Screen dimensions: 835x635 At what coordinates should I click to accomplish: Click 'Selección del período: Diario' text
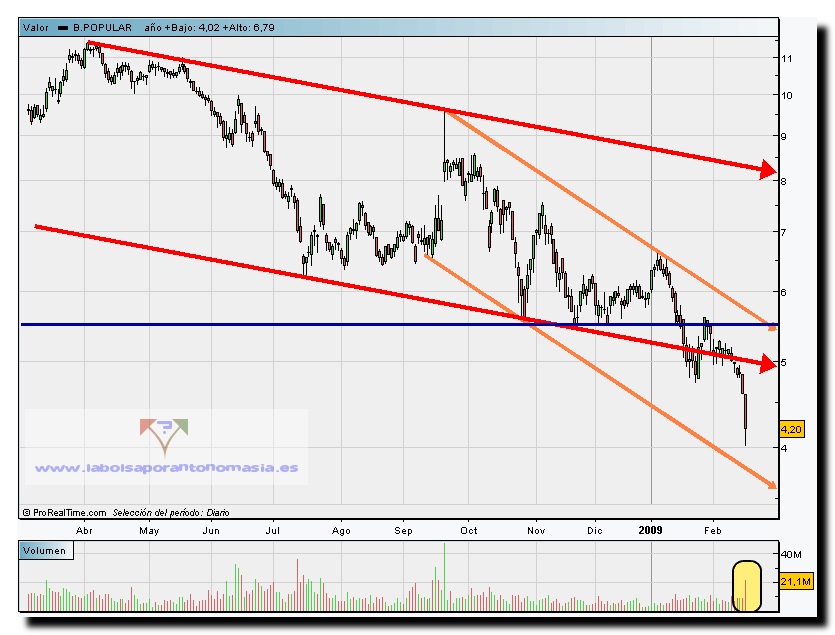pos(171,513)
